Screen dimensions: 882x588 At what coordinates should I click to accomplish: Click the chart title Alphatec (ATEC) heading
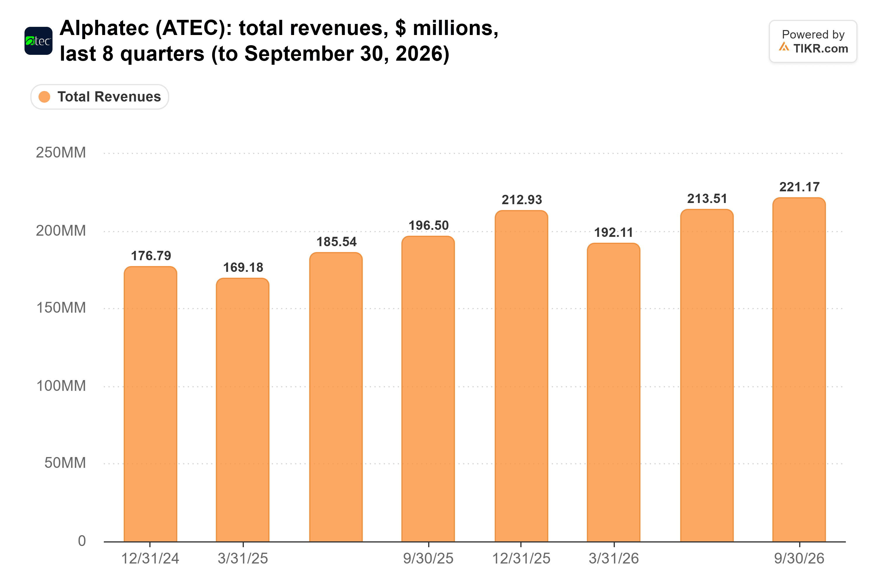(x=279, y=41)
